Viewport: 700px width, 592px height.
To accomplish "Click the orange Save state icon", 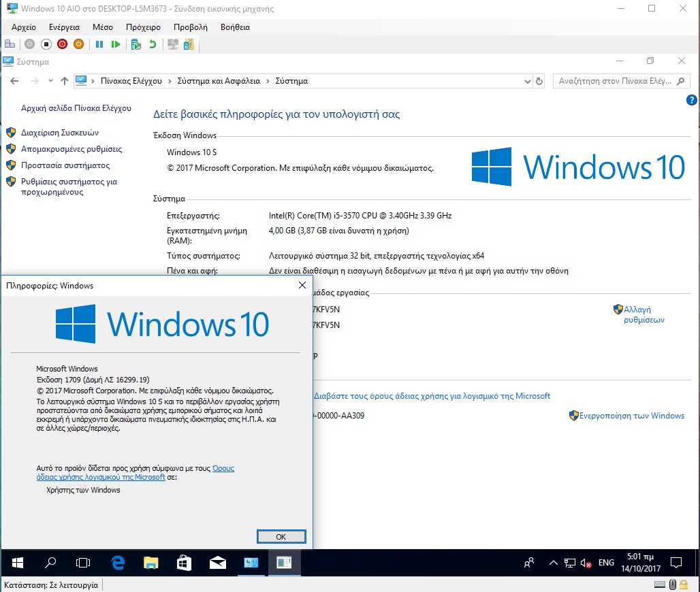I will pyautogui.click(x=78, y=44).
